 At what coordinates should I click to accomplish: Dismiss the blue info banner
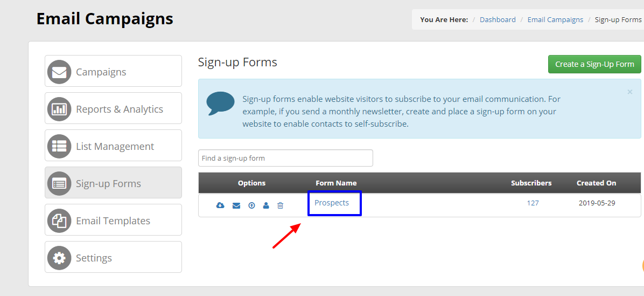(629, 92)
